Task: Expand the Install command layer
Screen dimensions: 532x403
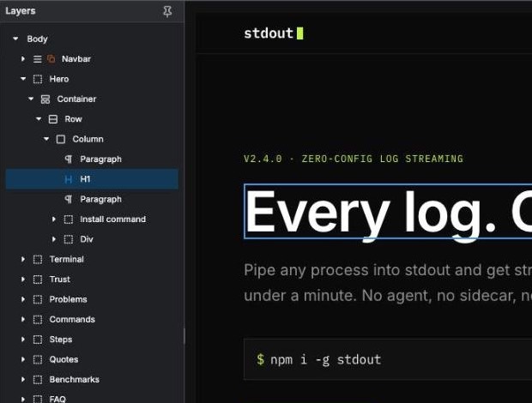Action: coord(53,220)
